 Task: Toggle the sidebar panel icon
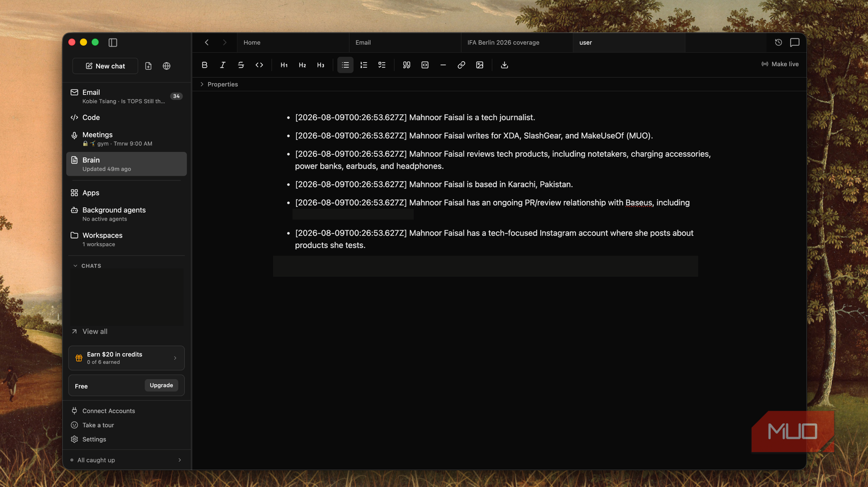click(113, 43)
